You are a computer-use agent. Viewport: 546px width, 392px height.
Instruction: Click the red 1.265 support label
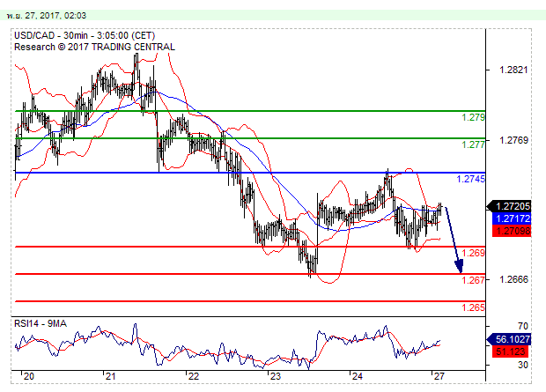(473, 307)
